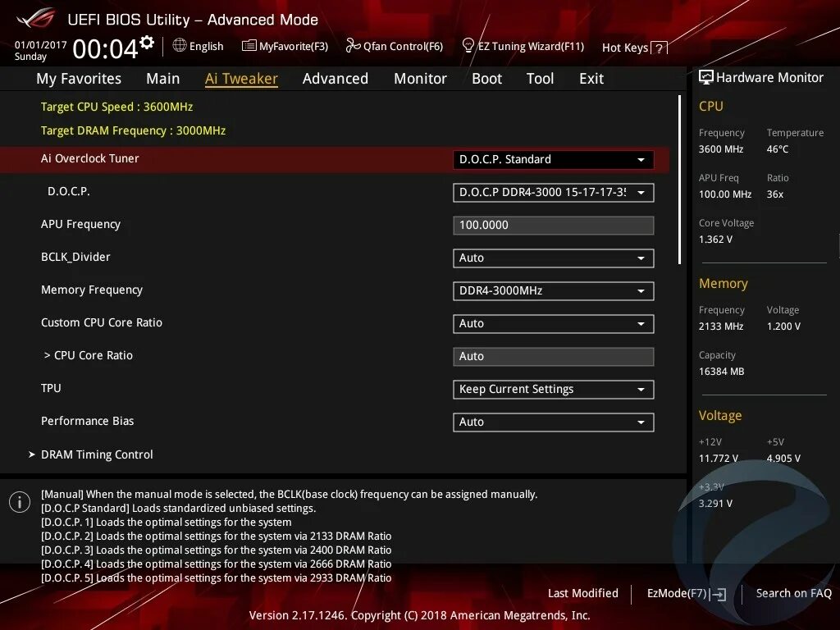
Task: Open the D.O.C.P. profile dropdown
Action: pos(554,192)
